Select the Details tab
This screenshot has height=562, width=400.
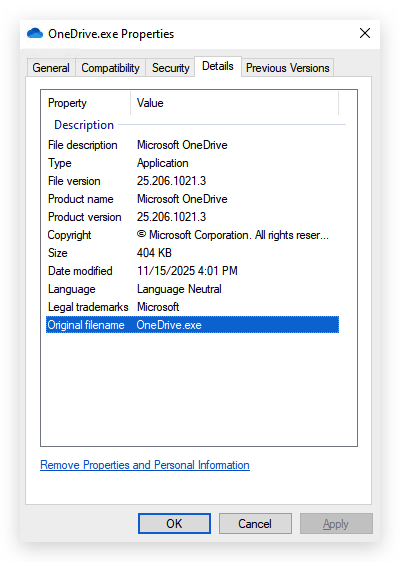(x=218, y=66)
